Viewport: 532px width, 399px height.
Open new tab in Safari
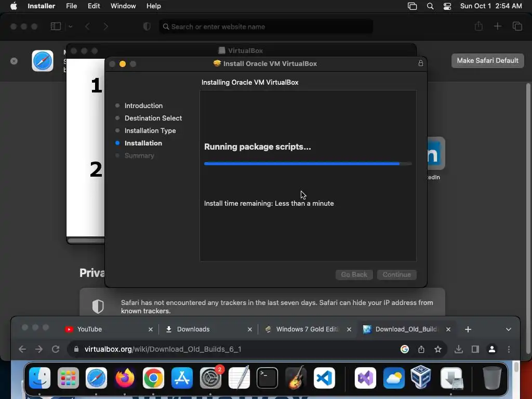click(497, 26)
